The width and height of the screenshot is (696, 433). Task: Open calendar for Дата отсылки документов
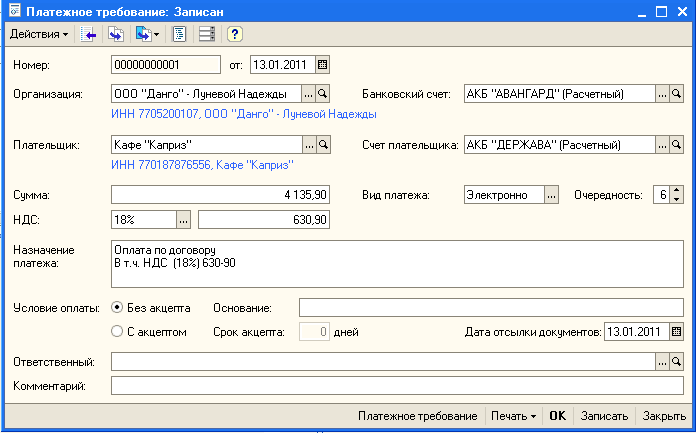676,331
